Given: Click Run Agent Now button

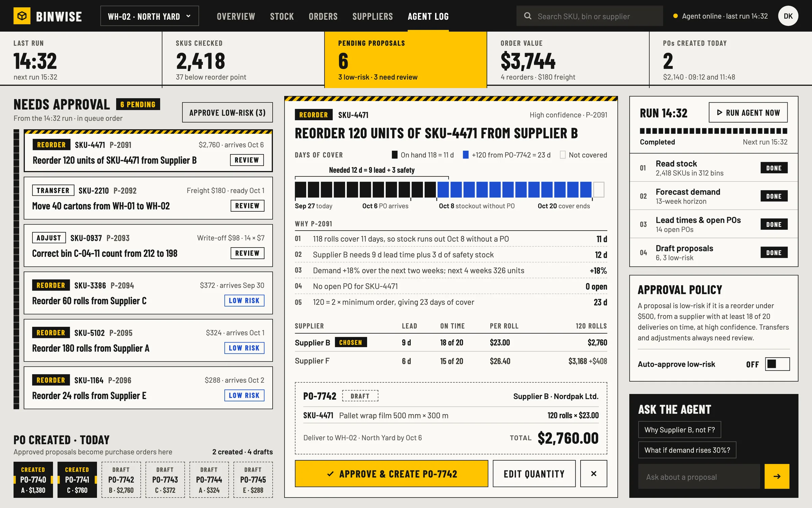Looking at the screenshot, I should [748, 112].
